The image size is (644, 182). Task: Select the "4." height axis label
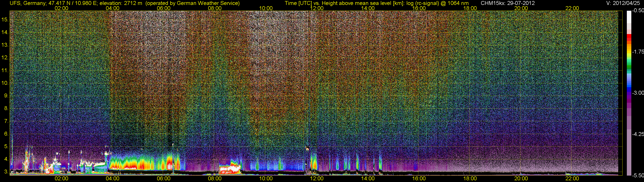coord(6,159)
